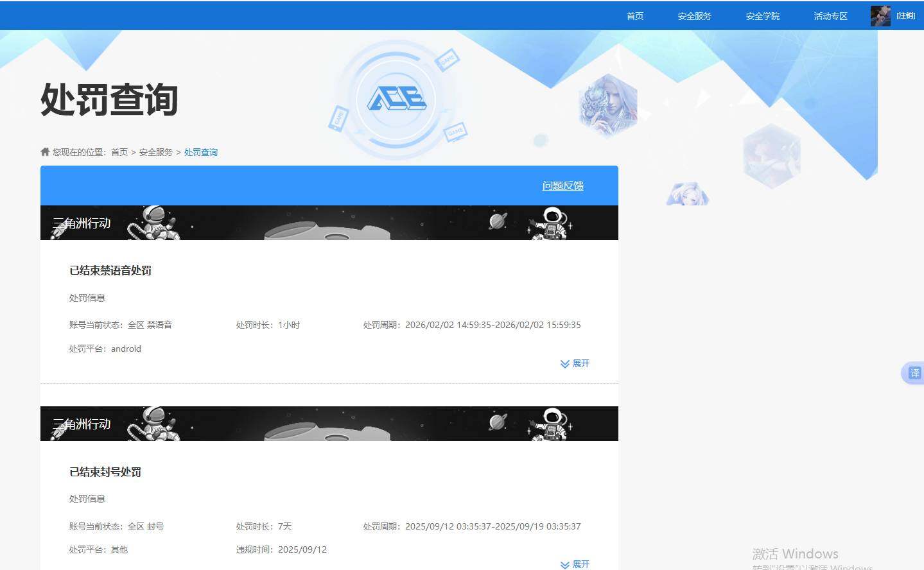Screen dimensions: 924x570
Task: Click 安全服务 in the breadcrumb trail
Action: pyautogui.click(x=155, y=152)
